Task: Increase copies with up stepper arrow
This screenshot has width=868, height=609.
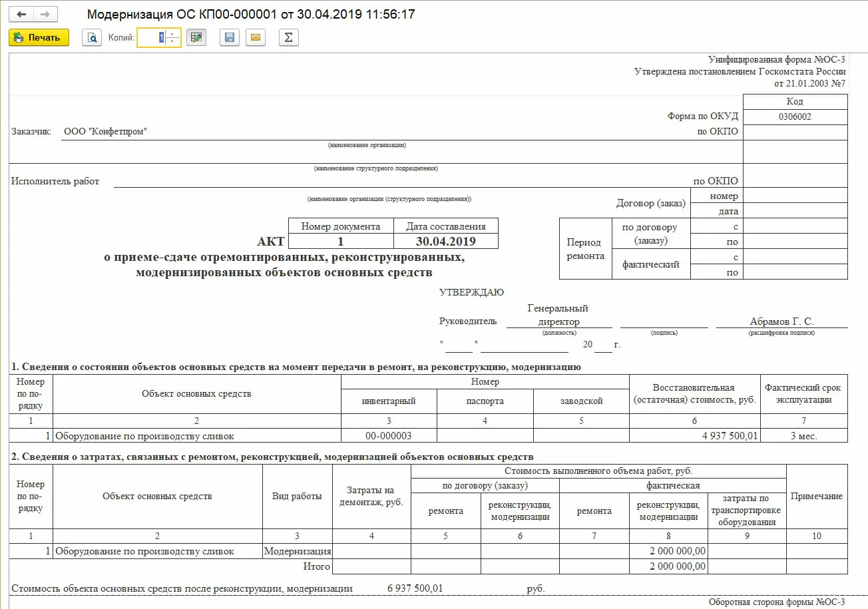Action: pos(173,33)
